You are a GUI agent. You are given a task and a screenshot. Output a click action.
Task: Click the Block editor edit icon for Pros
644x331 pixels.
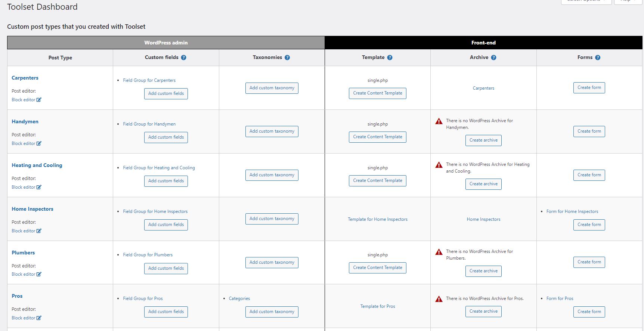coord(39,318)
